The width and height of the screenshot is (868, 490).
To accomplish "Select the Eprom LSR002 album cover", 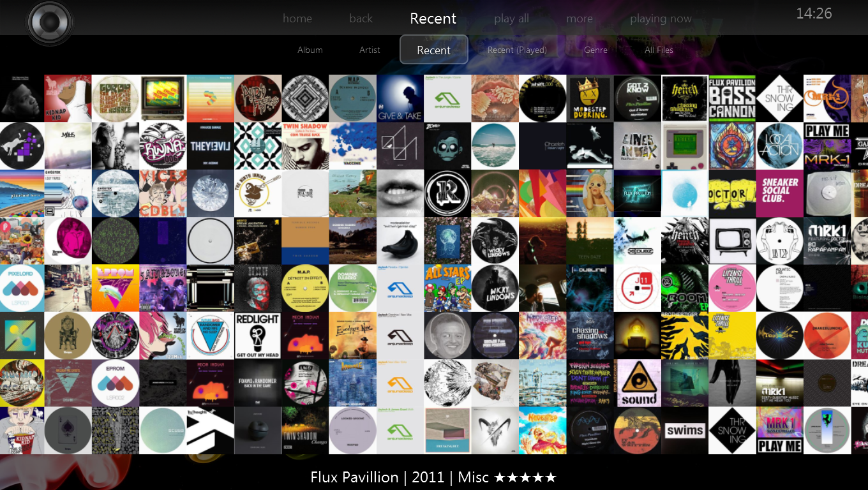I will click(x=116, y=383).
